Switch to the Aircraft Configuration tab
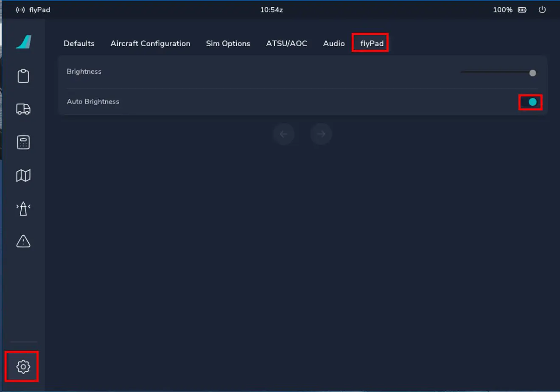 [150, 43]
